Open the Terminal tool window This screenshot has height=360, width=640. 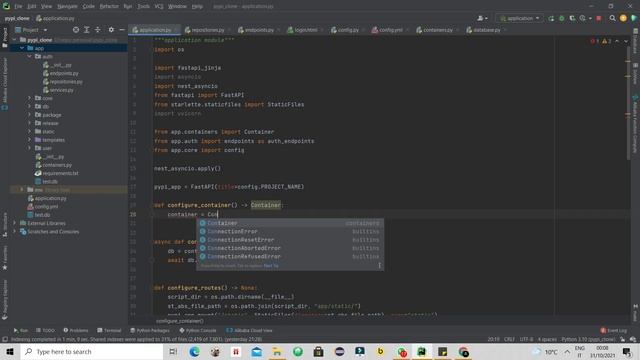(109, 330)
